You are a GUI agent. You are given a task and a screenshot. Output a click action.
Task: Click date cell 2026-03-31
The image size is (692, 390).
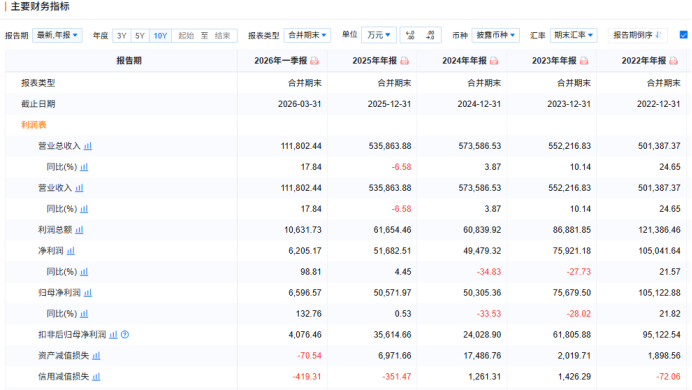[300, 104]
